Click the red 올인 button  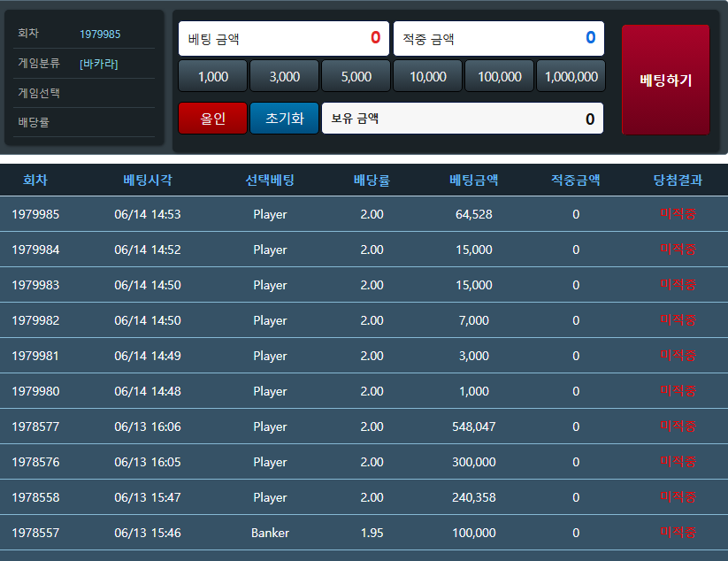click(x=212, y=118)
